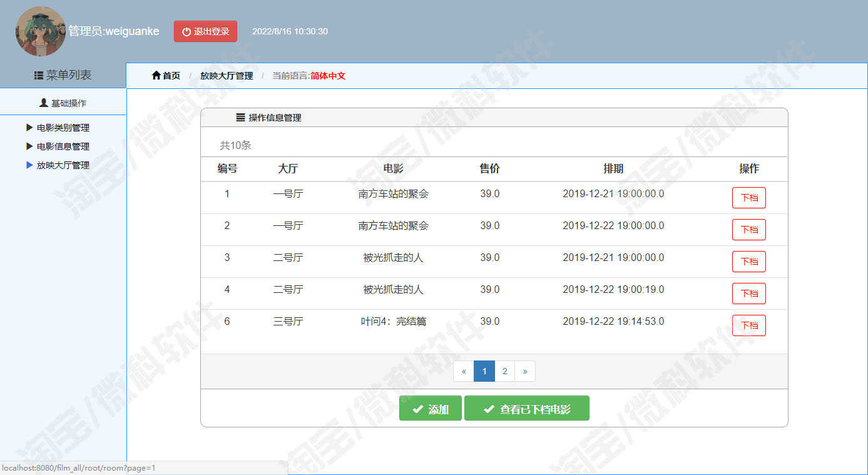Screen dimensions: 868x475
Task: Click the 管理员:weiguanke username text
Action: point(114,31)
